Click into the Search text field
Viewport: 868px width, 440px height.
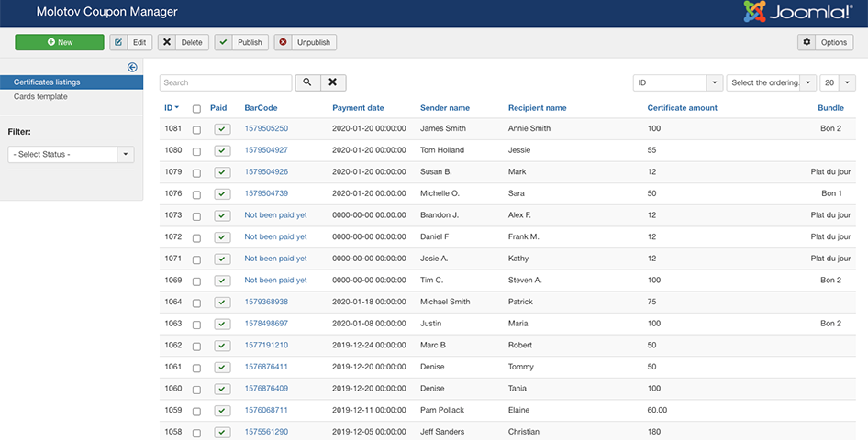225,82
